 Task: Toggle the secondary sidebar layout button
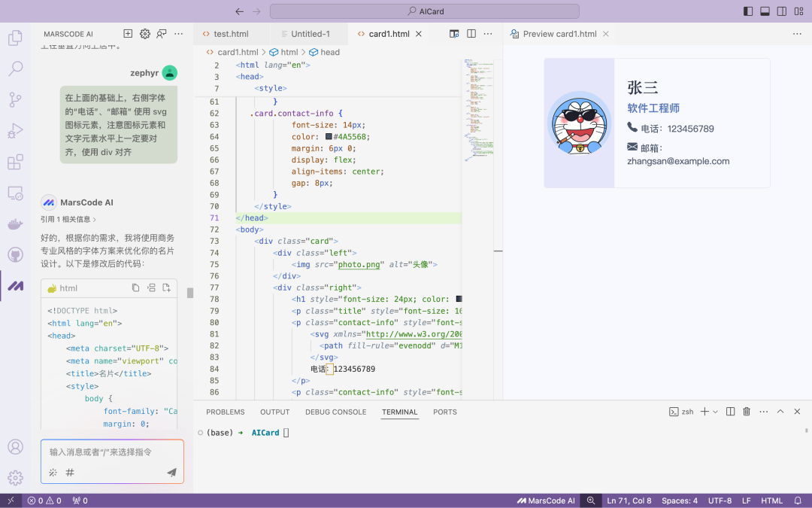click(782, 11)
